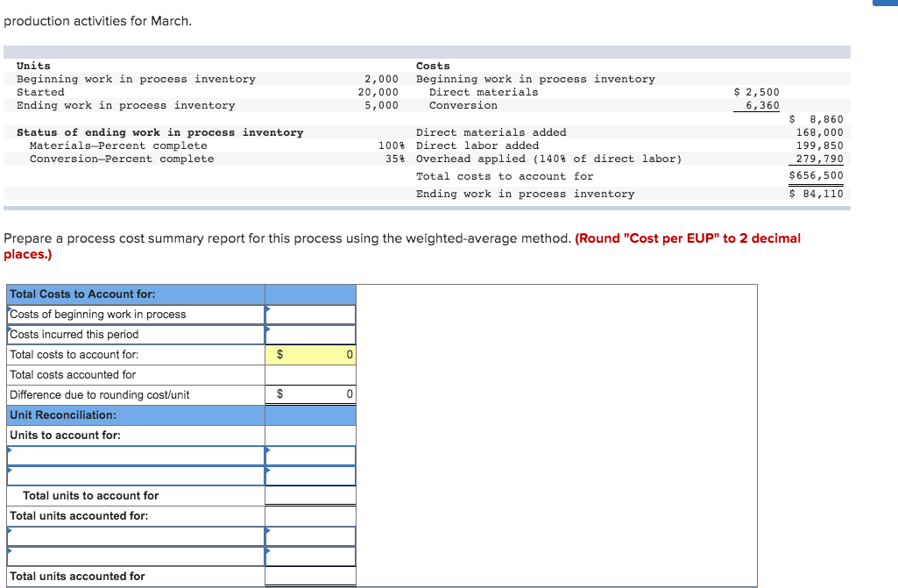Viewport: 898px width, 588px height.
Task: Click the second units value field under 'Units to account for'
Action: [310, 476]
